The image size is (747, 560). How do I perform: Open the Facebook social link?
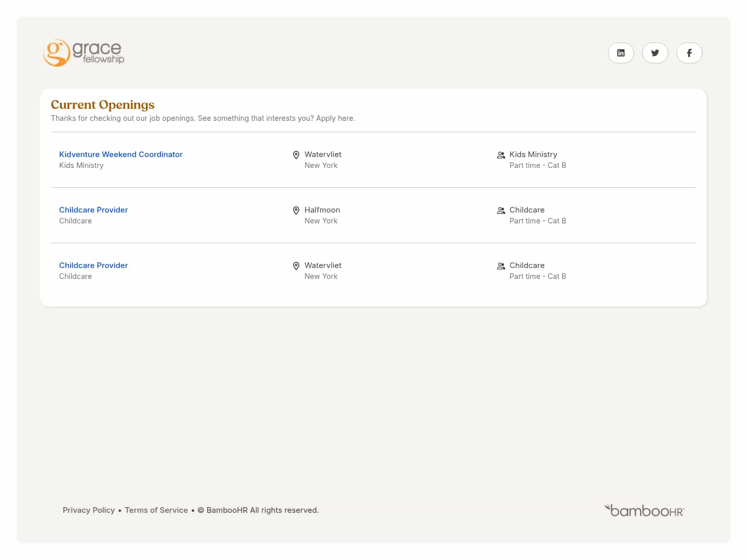pos(689,53)
